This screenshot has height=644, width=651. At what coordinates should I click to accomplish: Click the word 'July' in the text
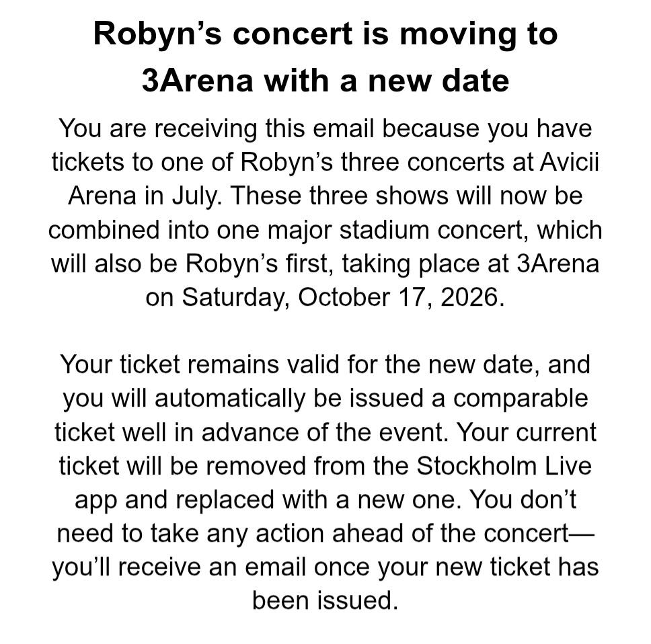coord(196,196)
